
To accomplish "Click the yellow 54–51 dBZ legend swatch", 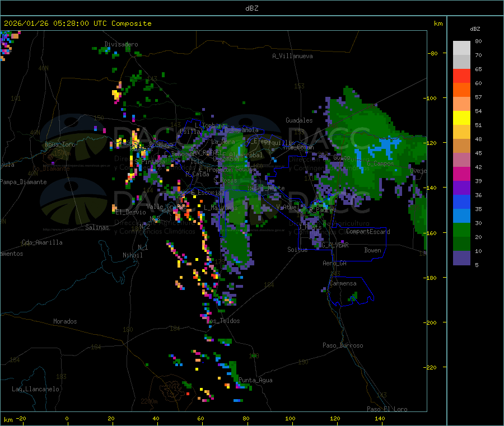I will pos(461,118).
